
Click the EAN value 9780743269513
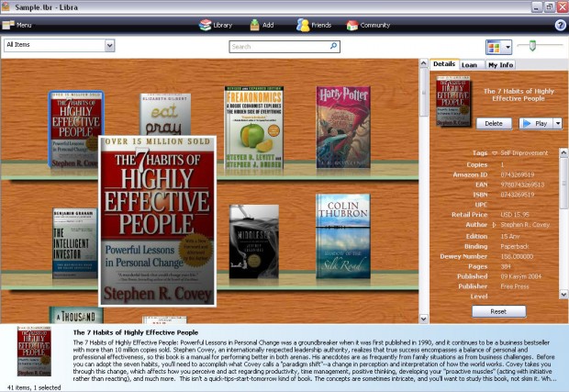click(x=522, y=185)
